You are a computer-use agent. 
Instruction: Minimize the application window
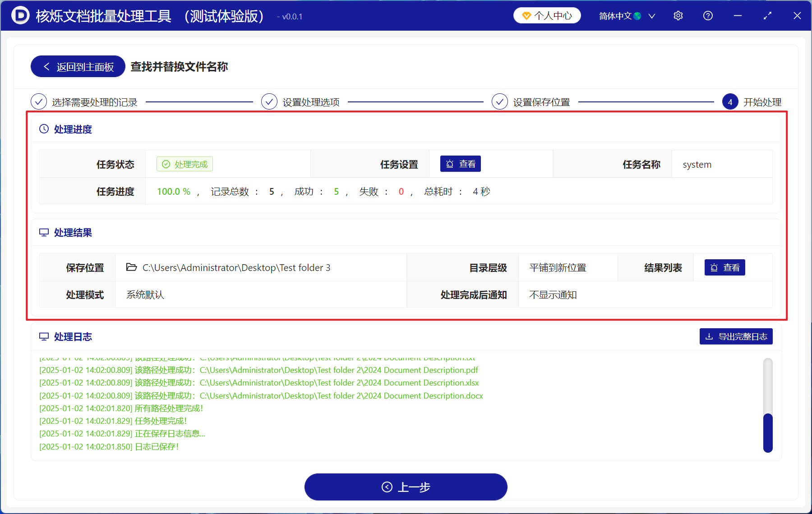pyautogui.click(x=738, y=16)
